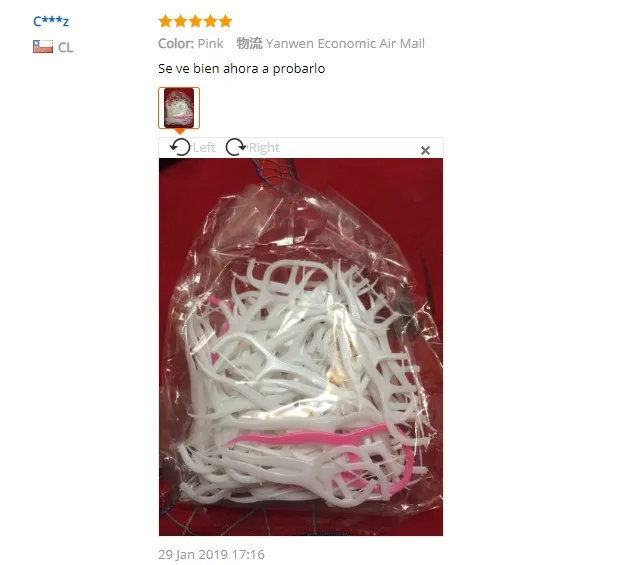Click the rotate left arrow icon
This screenshot has height=565, width=639.
180,147
